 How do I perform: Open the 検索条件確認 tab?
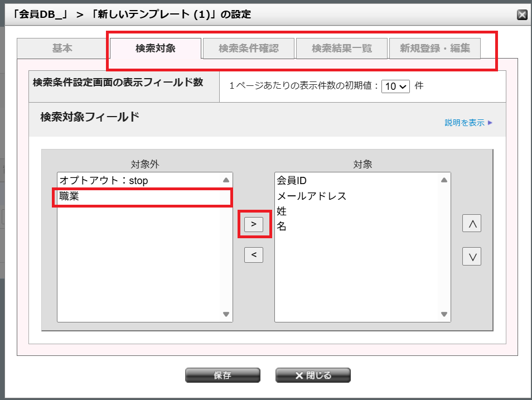point(249,48)
